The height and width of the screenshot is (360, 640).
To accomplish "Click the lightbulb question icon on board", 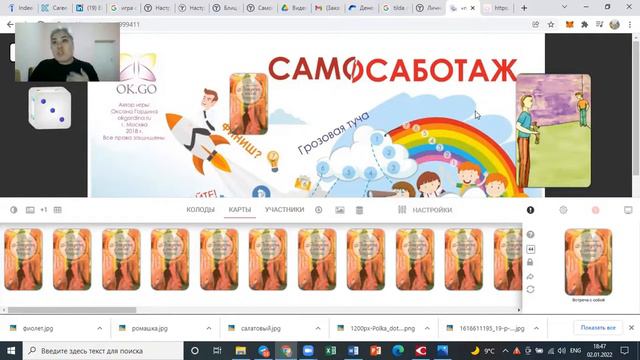I will click(x=273, y=161).
